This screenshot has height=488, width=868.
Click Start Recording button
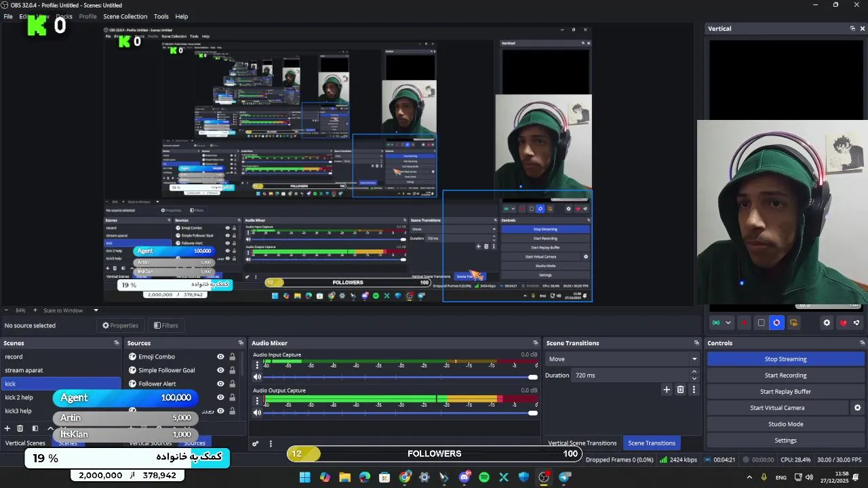click(785, 375)
